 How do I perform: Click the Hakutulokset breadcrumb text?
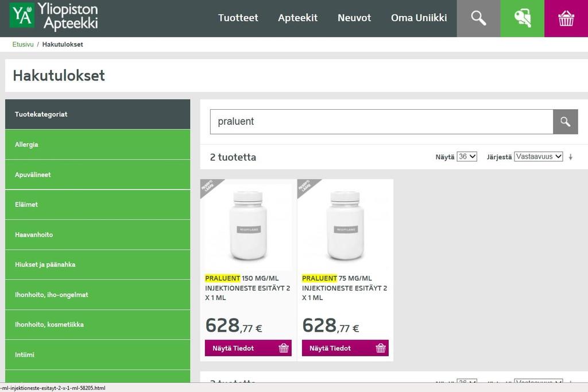[63, 44]
